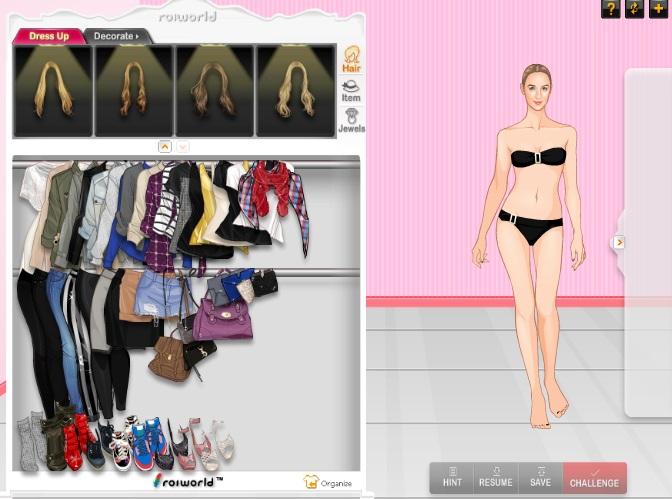The height and width of the screenshot is (499, 672).
Task: Choose the fourth hairstyle thumbnail
Action: [295, 91]
